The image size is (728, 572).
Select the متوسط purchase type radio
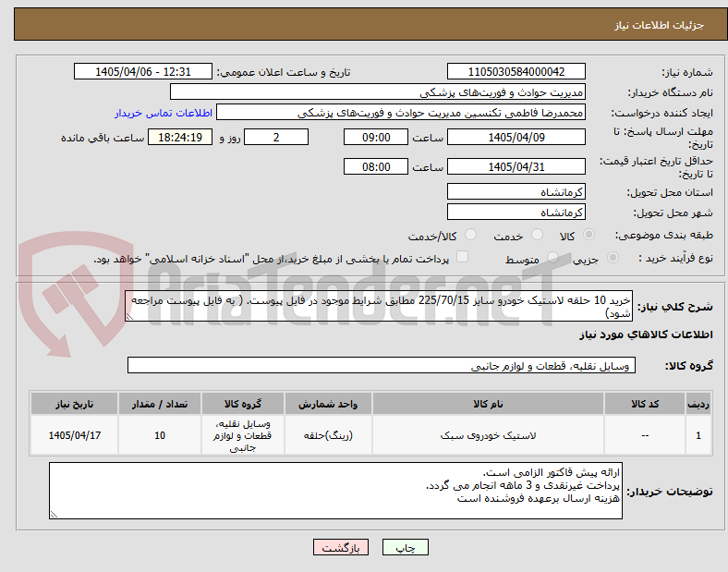[552, 258]
